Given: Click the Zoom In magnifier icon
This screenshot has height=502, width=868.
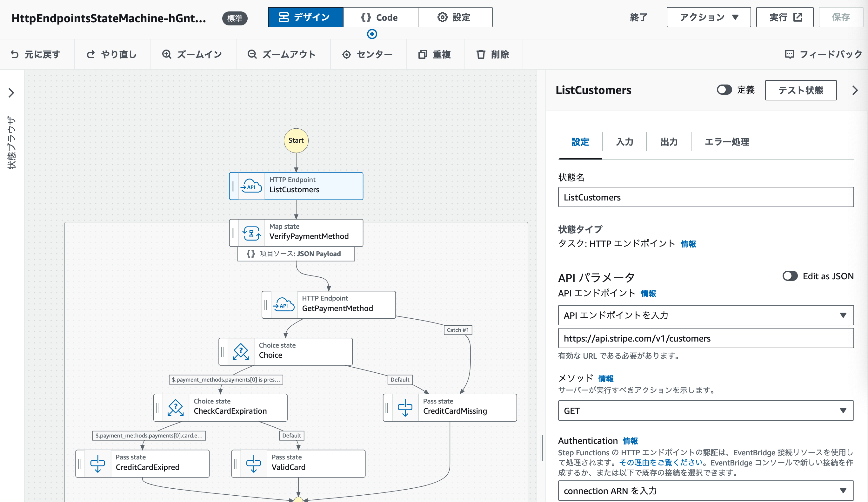Looking at the screenshot, I should point(167,54).
